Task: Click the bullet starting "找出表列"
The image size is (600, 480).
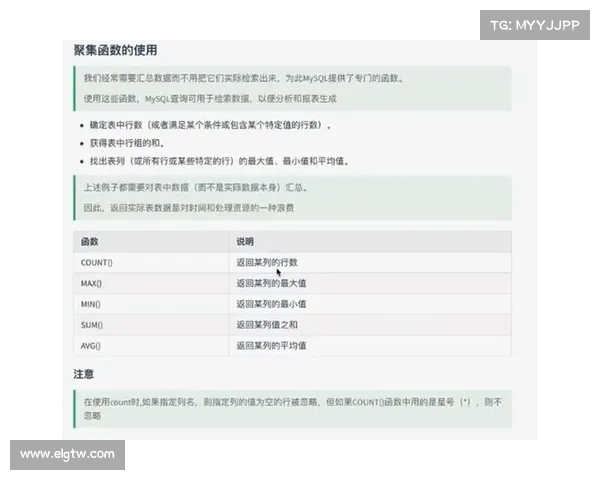Action: [219, 161]
